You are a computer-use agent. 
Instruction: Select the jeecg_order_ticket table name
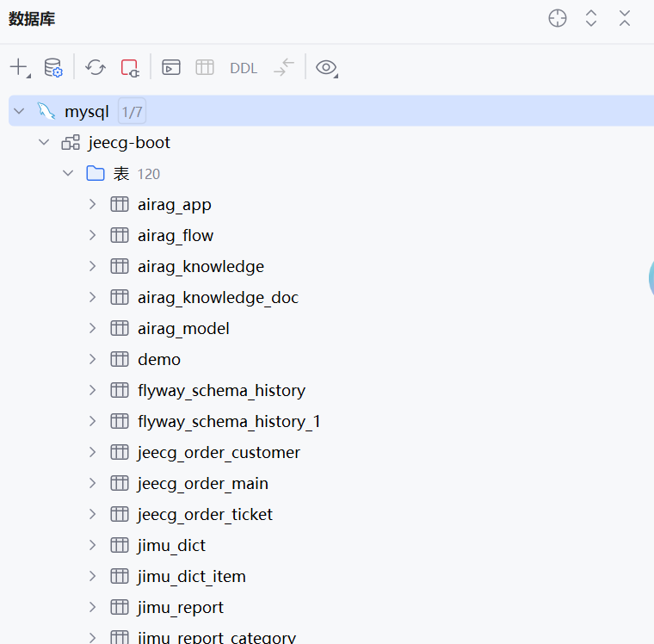click(205, 515)
